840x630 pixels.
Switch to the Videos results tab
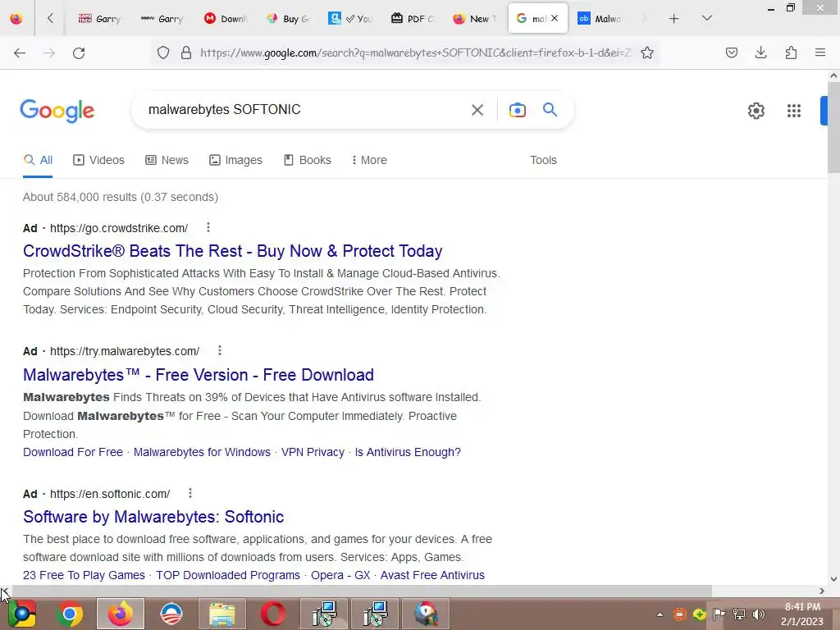coord(98,160)
